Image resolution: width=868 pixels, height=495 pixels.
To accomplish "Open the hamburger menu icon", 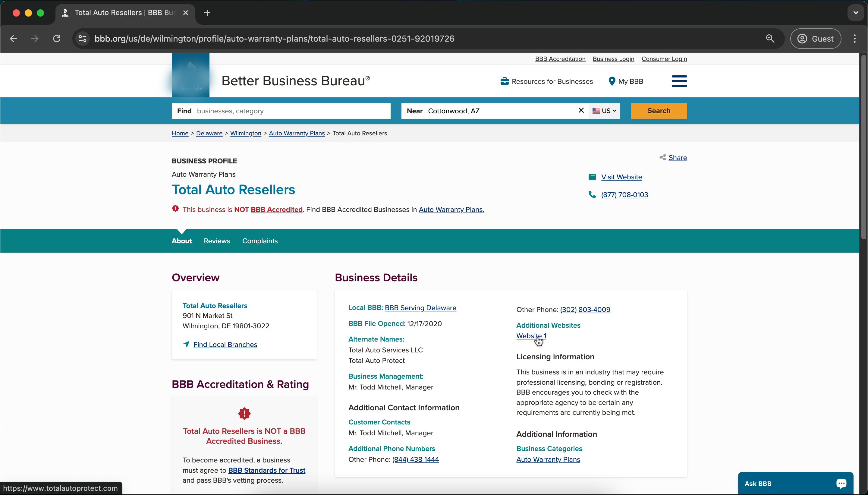I will point(679,81).
